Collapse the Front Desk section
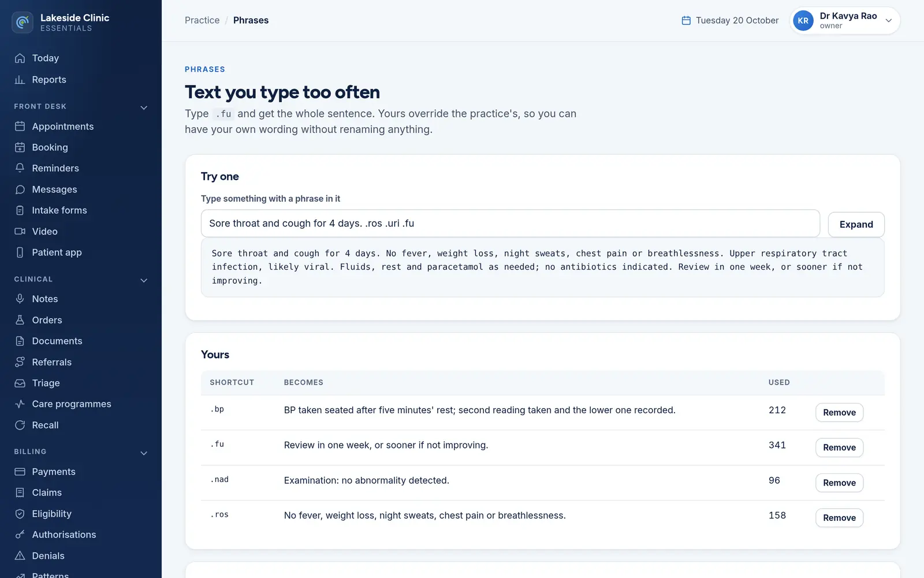This screenshot has width=924, height=578. (144, 107)
